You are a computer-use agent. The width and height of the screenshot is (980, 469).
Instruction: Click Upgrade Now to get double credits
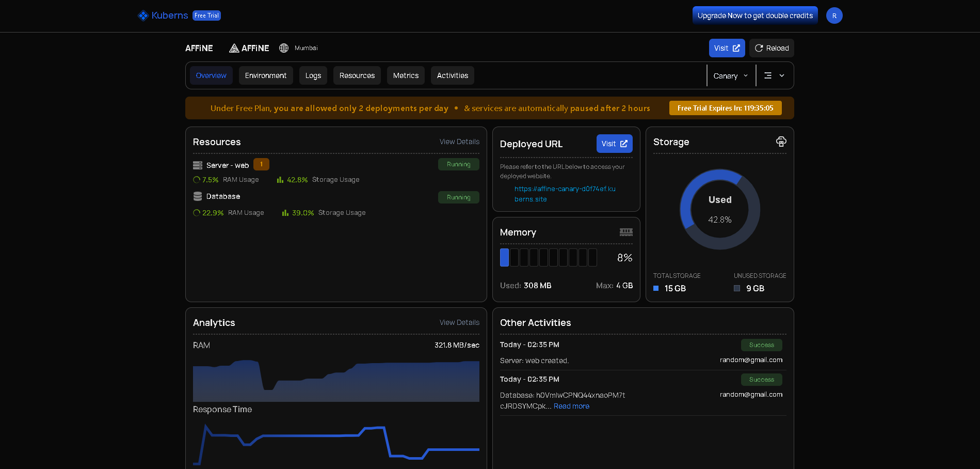[x=754, y=15]
